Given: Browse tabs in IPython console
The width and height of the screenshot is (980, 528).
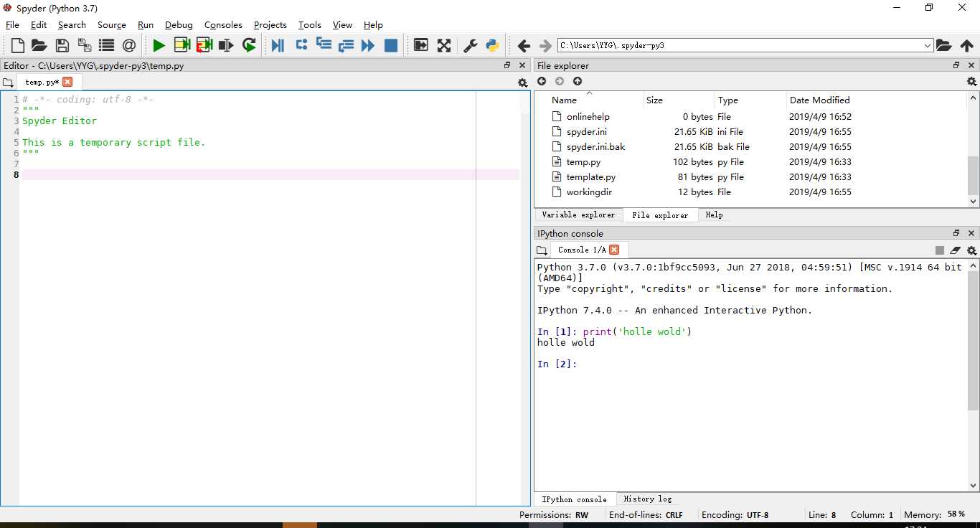Looking at the screenshot, I should [x=542, y=250].
